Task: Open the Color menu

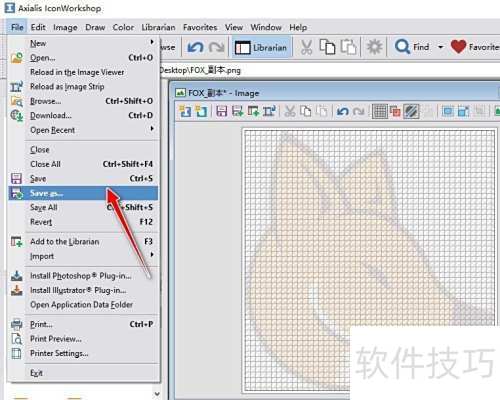Action: tap(123, 27)
